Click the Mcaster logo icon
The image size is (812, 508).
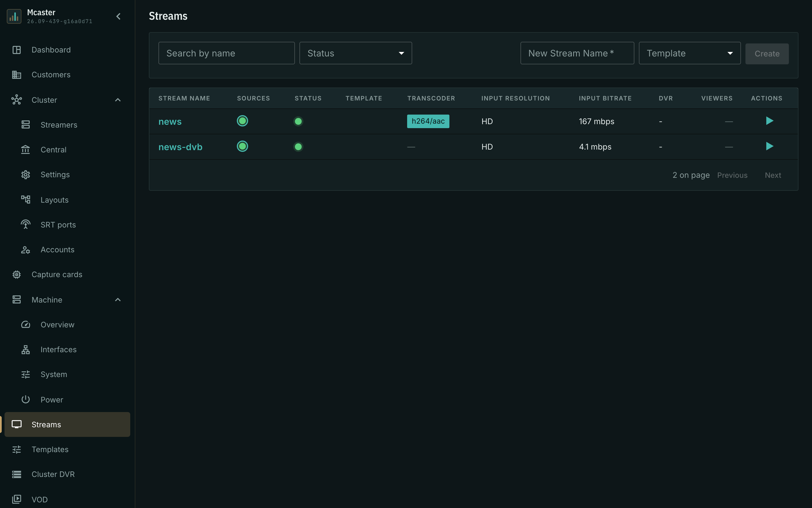pyautogui.click(x=14, y=16)
